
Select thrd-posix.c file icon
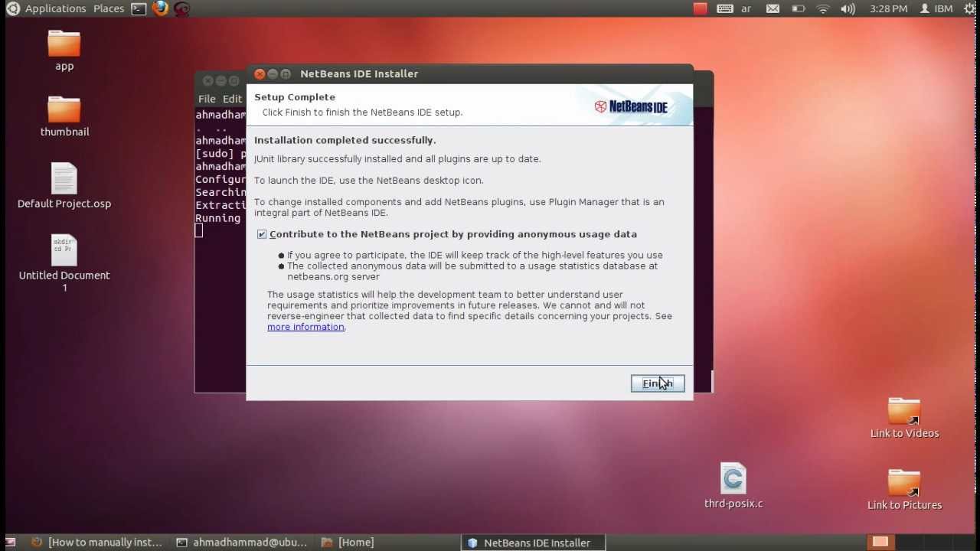point(733,485)
